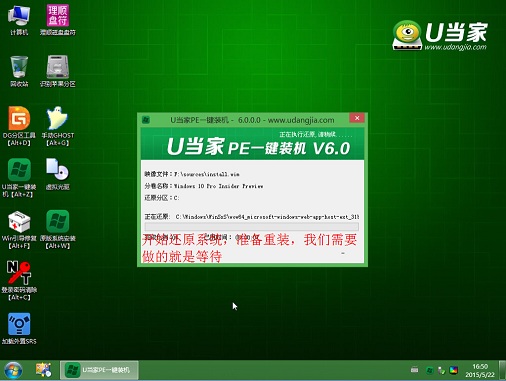Click the restore progress bar in dialog
Image resolution: width=506 pixels, height=381 pixels.
252,227
